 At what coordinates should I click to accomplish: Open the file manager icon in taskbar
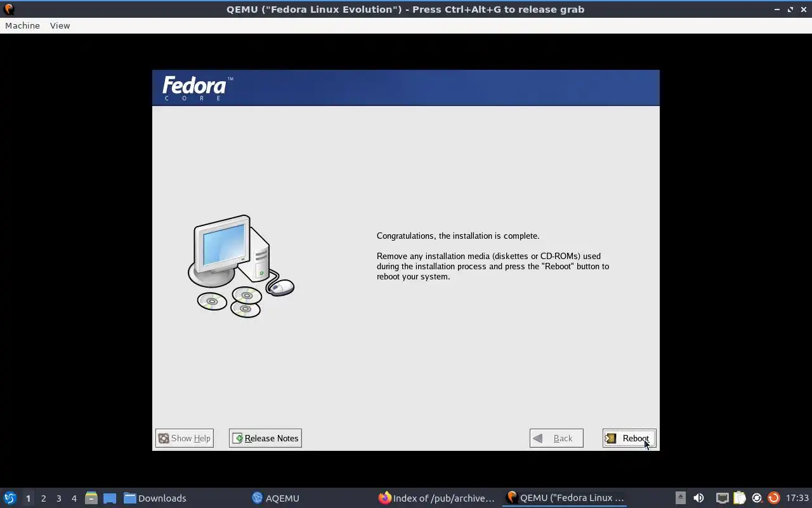pos(91,498)
